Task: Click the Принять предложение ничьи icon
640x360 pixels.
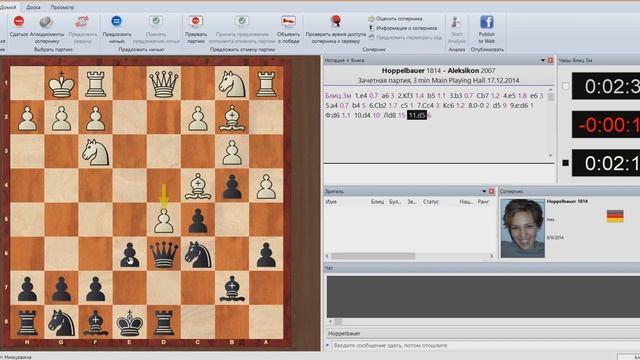Action: point(156,21)
